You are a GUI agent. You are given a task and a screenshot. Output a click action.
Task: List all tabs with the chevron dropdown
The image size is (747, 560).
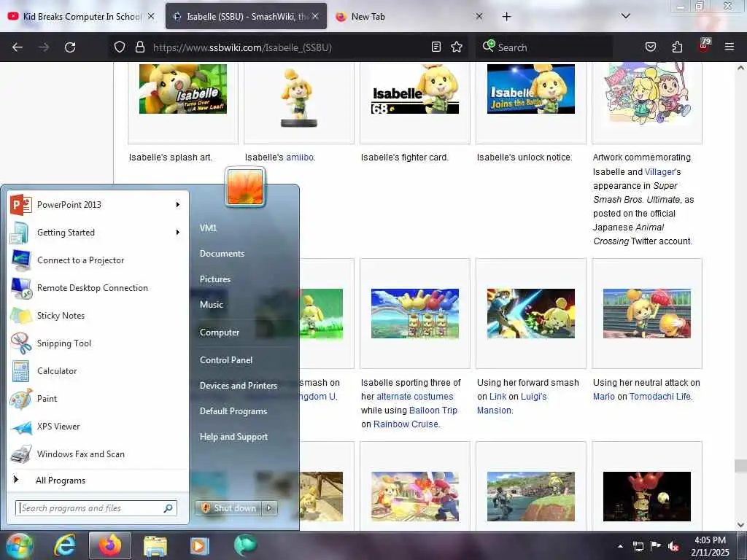625,16
